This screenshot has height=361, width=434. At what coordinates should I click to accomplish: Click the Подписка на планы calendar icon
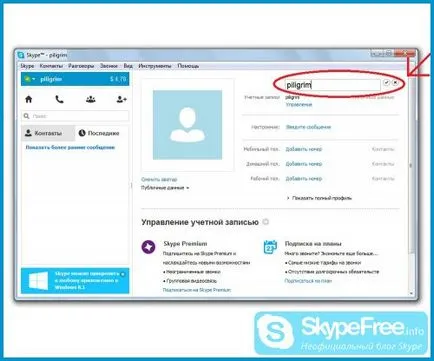tap(270, 247)
